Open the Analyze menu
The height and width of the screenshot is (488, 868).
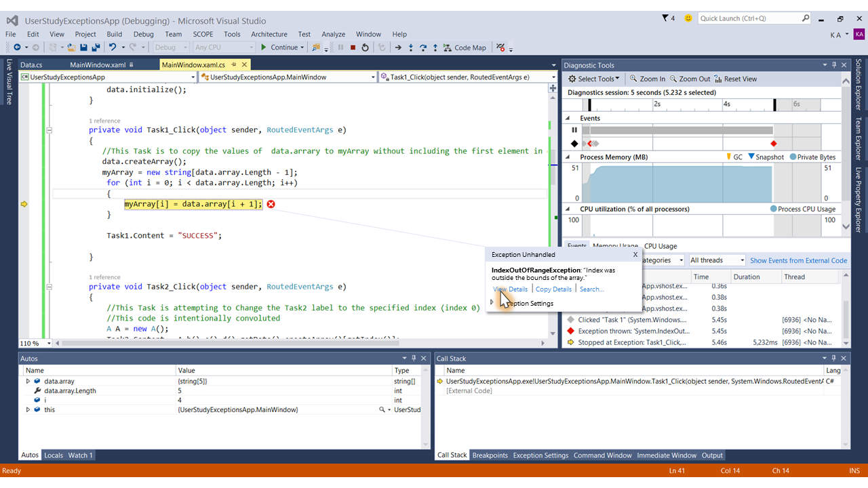click(333, 34)
